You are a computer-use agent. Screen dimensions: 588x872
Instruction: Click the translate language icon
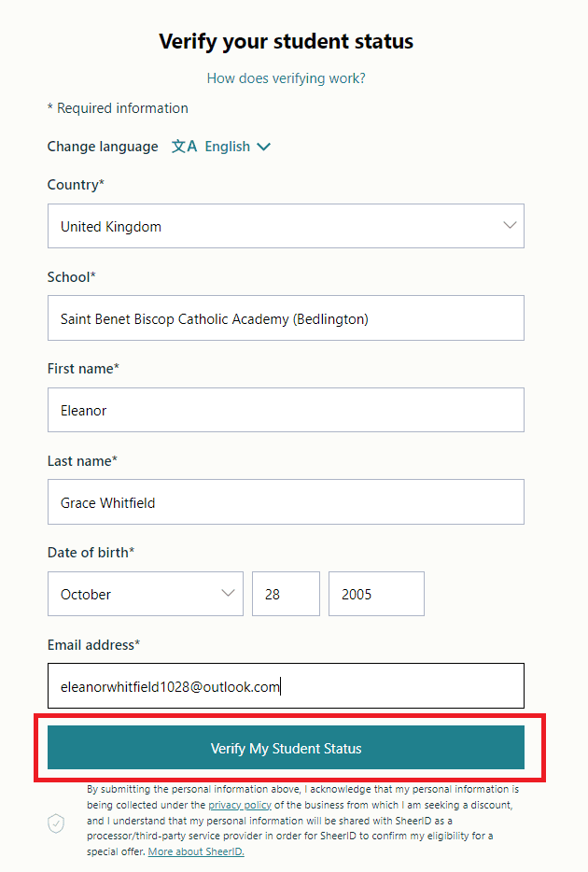tap(184, 147)
